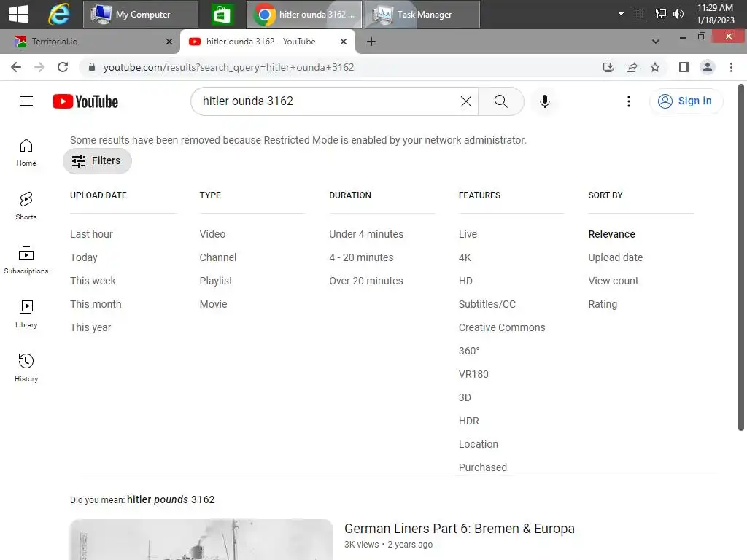Viewport: 747px width, 560px height.
Task: Open Chrome profile avatar
Action: 708,67
